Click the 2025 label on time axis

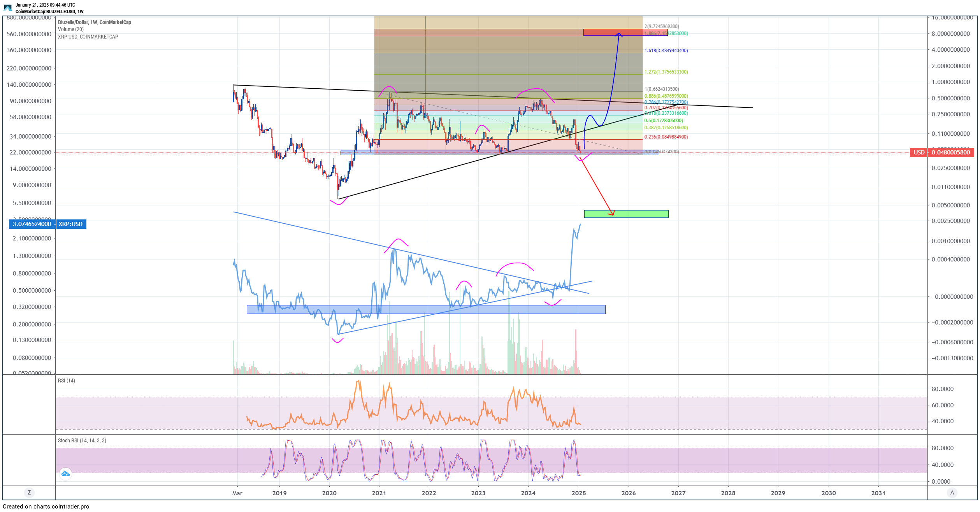(x=578, y=493)
